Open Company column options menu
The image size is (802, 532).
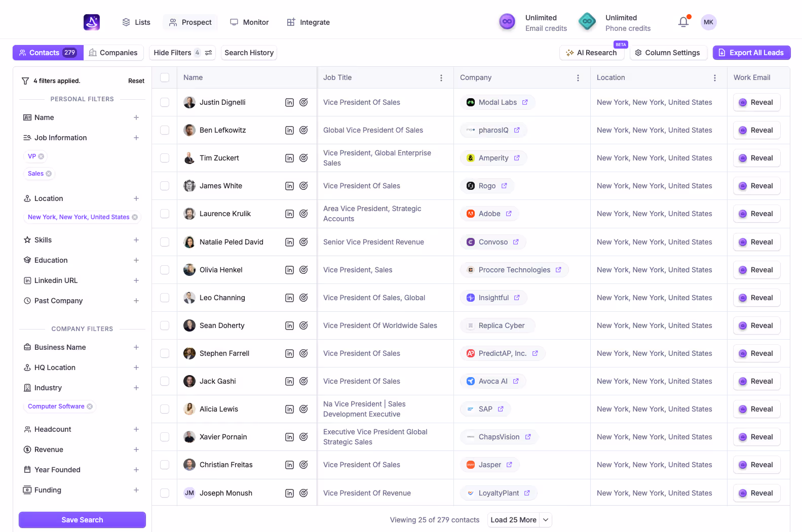578,78
